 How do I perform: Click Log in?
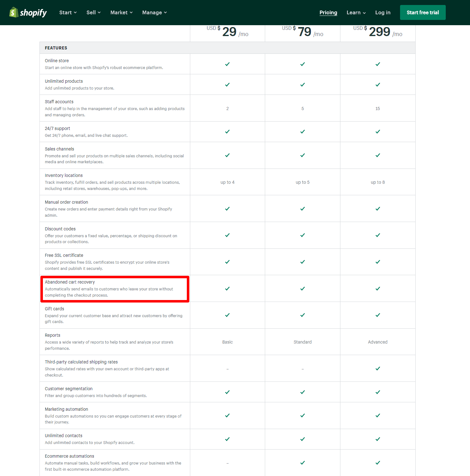(383, 12)
